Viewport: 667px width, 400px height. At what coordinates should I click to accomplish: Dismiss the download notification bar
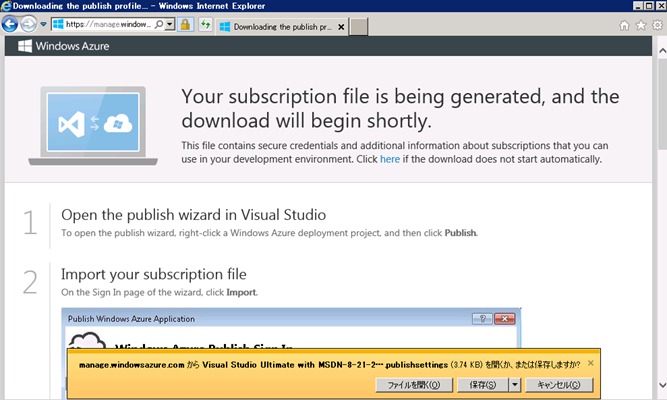point(591,363)
